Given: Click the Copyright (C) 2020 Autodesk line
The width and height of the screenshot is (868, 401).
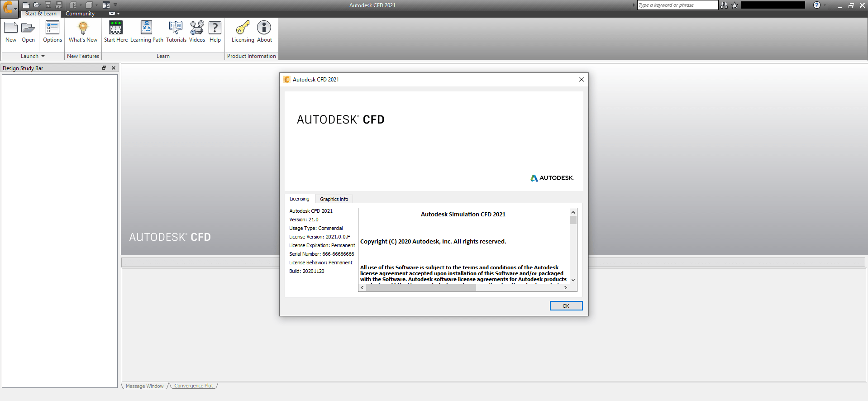Looking at the screenshot, I should pos(433,242).
